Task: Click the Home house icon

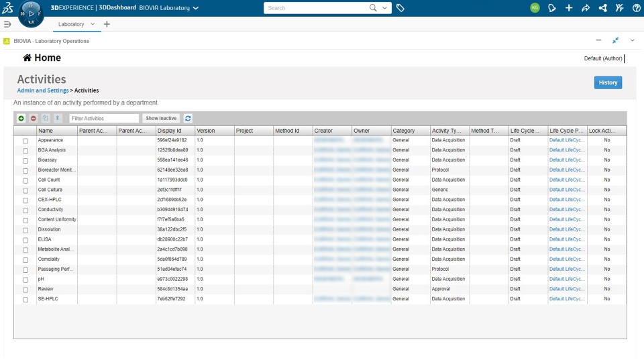Action: [x=27, y=58]
